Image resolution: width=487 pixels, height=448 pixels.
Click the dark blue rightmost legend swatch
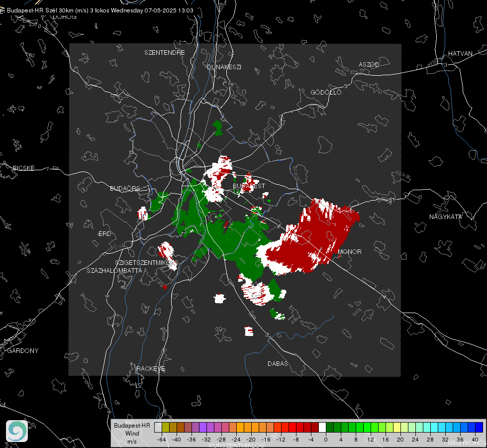coord(479,428)
